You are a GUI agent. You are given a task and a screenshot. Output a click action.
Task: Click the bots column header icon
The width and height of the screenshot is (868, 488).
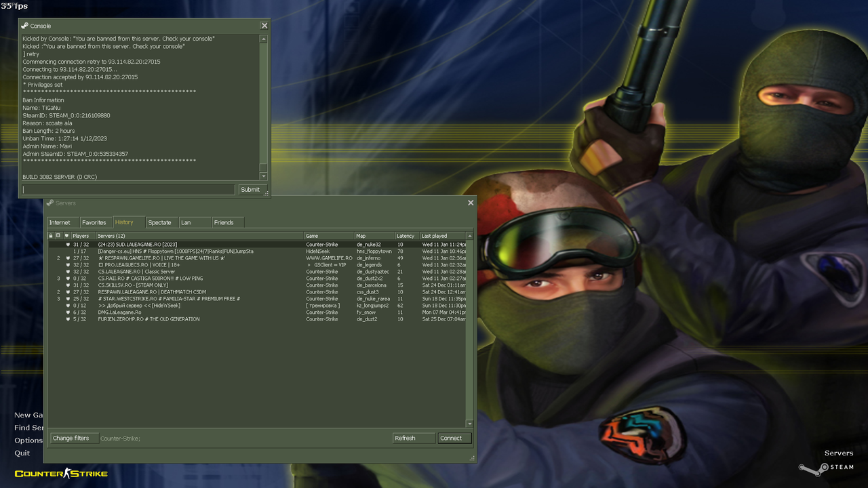58,236
